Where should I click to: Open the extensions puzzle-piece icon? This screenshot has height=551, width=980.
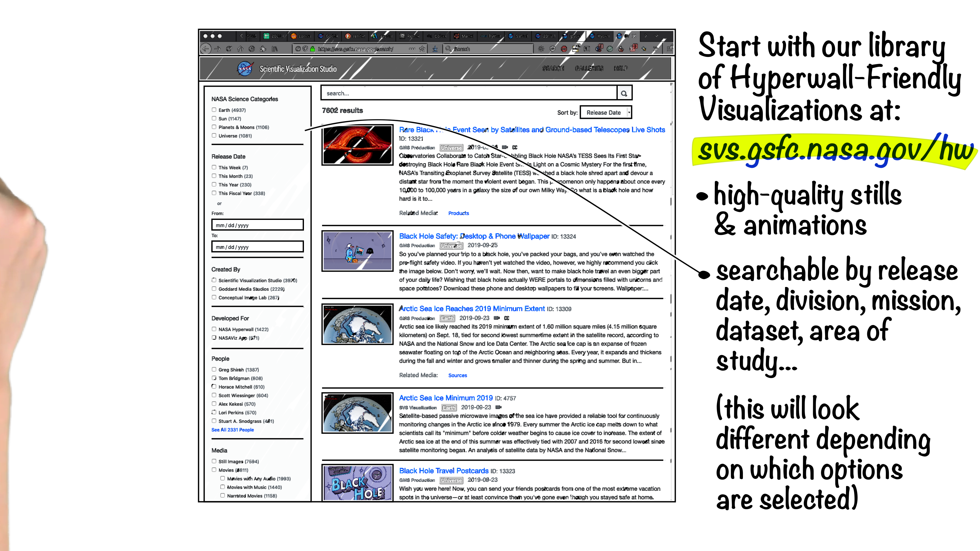(263, 49)
